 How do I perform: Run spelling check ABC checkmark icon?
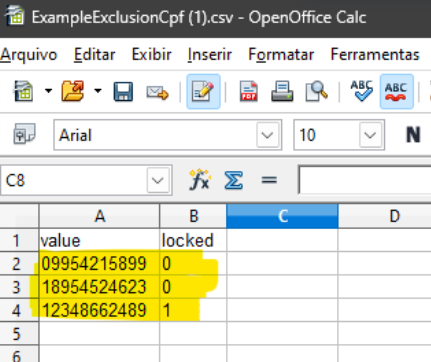pyautogui.click(x=362, y=91)
